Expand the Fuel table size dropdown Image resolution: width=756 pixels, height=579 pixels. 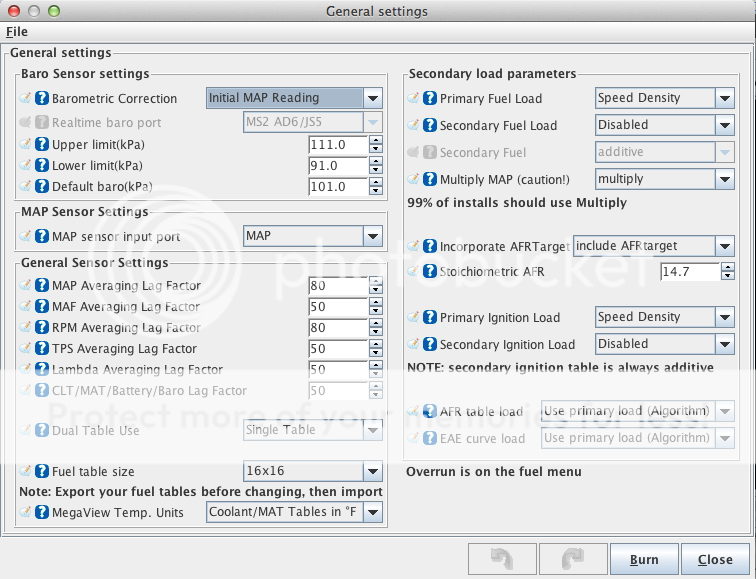[372, 472]
